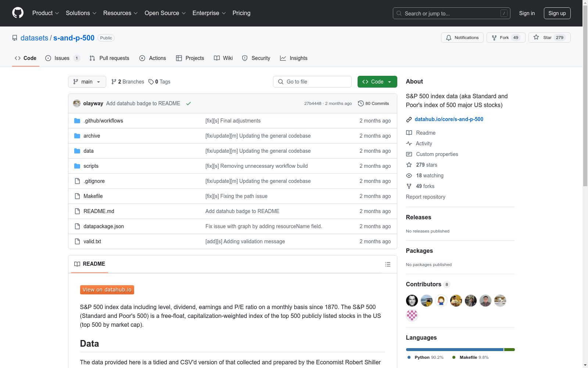588x368 pixels.
Task: Open the 80 Commits history link
Action: 373,103
